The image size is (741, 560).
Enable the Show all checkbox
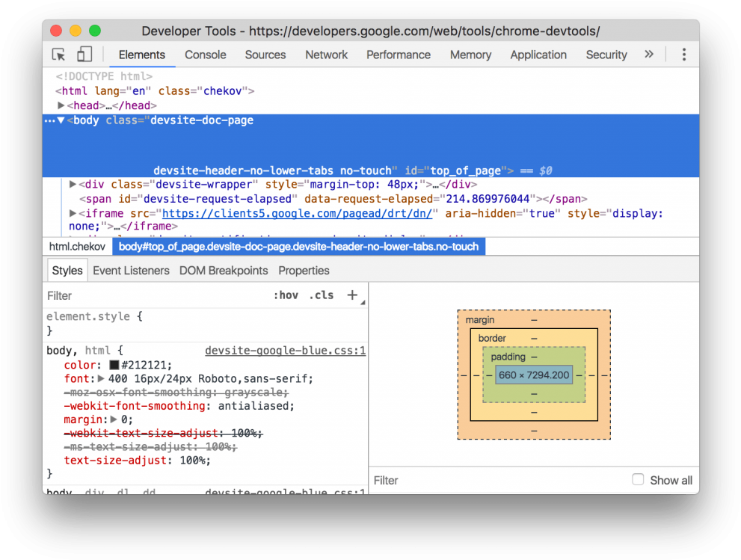(x=638, y=479)
